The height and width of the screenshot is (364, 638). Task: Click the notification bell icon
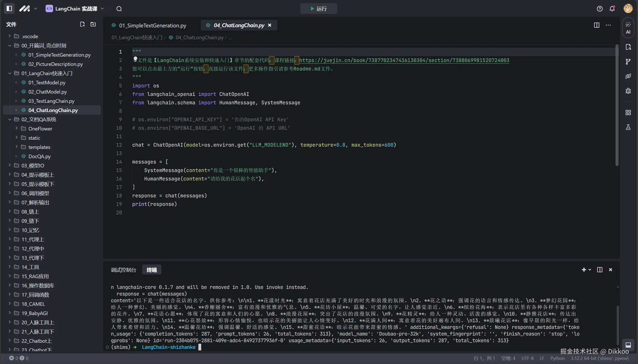612,9
